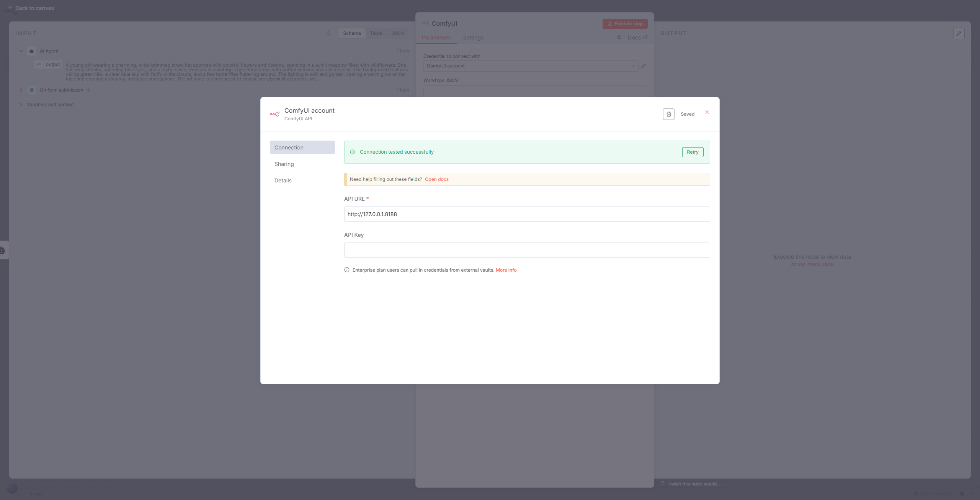Click the lightbulb icon beside node wish
The image size is (980, 500).
(663, 484)
